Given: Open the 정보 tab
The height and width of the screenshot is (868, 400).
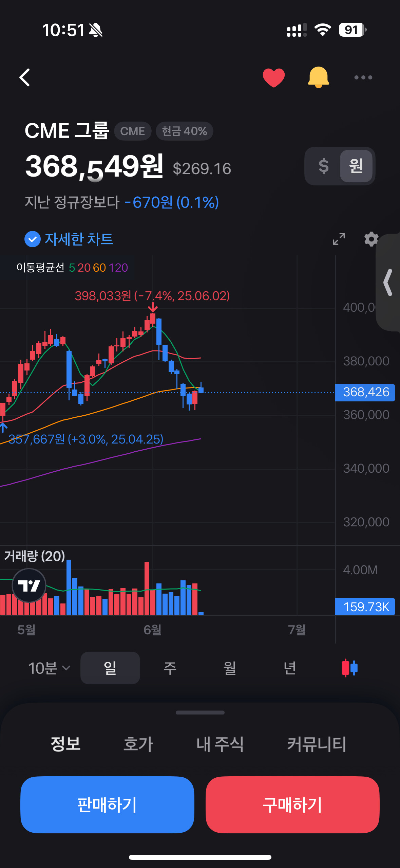Looking at the screenshot, I should tap(65, 744).
